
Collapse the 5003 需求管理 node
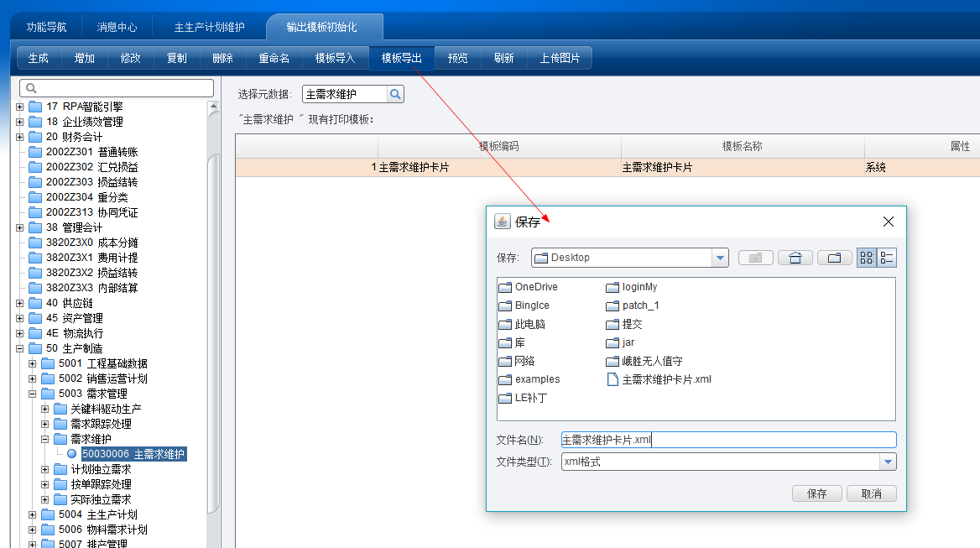click(x=33, y=394)
